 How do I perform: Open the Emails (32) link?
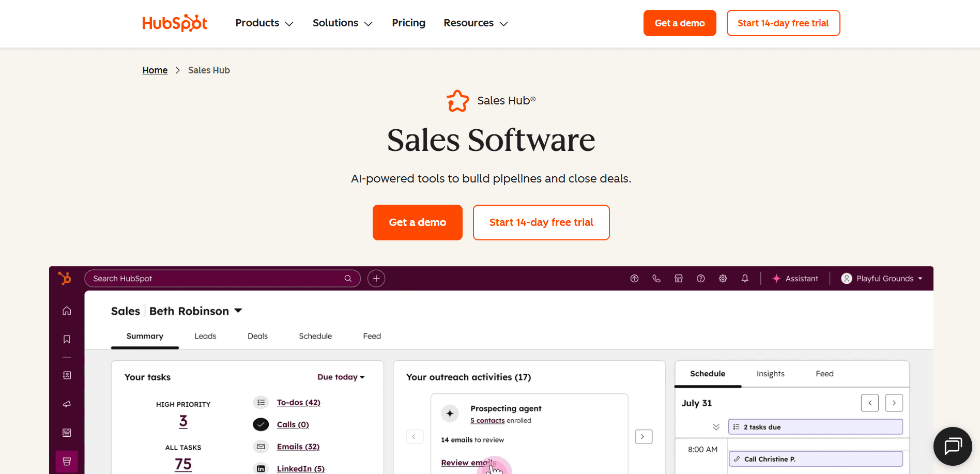point(298,447)
